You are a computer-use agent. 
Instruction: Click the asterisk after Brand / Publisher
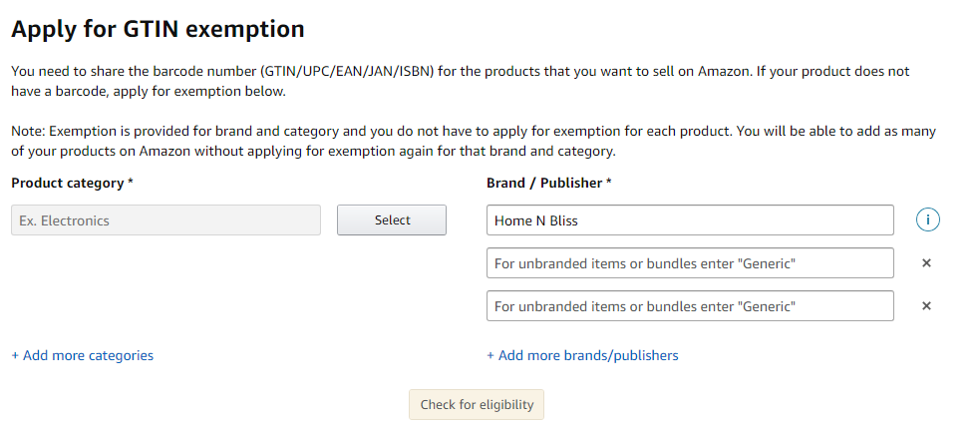609,184
